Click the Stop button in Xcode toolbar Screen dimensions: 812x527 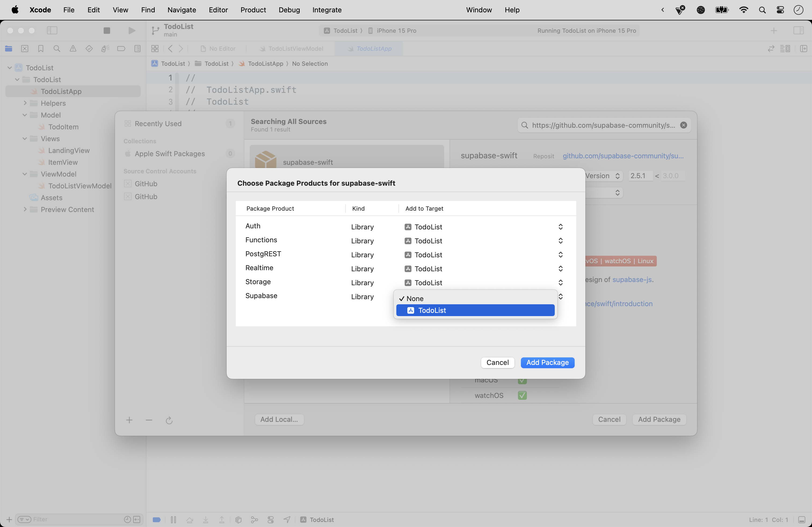(107, 31)
